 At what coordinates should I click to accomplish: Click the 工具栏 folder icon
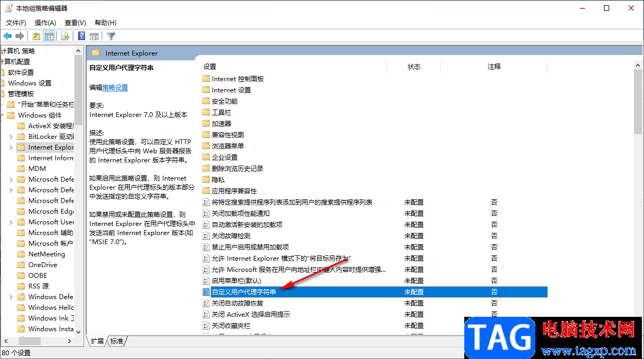coord(206,112)
